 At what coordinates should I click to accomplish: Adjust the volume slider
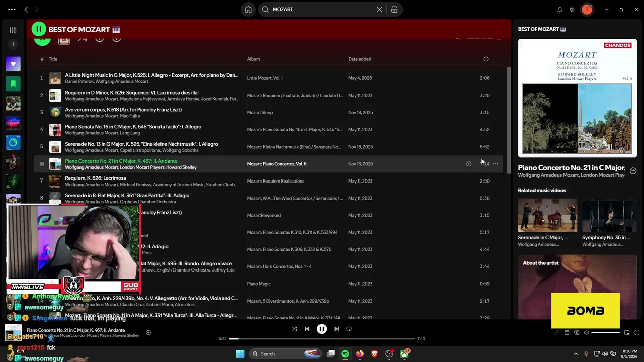click(x=605, y=332)
